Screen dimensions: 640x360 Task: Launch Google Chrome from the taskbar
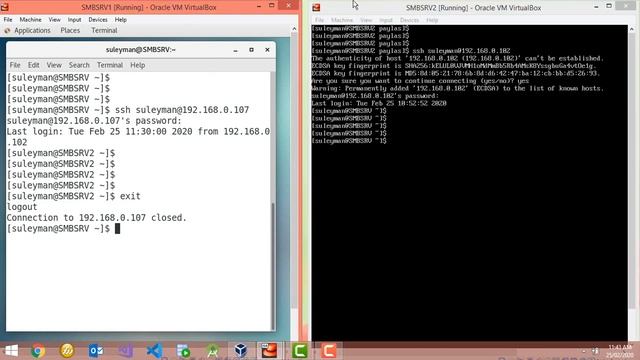tap(38, 351)
